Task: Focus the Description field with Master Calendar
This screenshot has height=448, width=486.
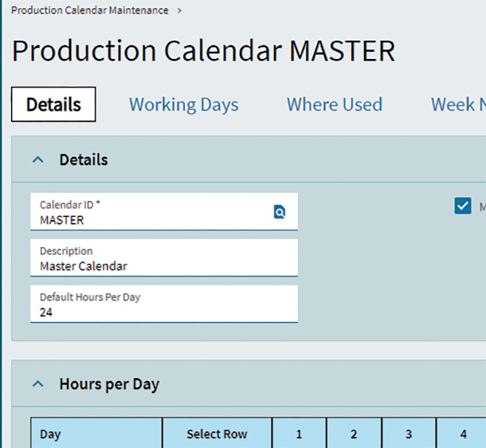Action: click(x=163, y=265)
